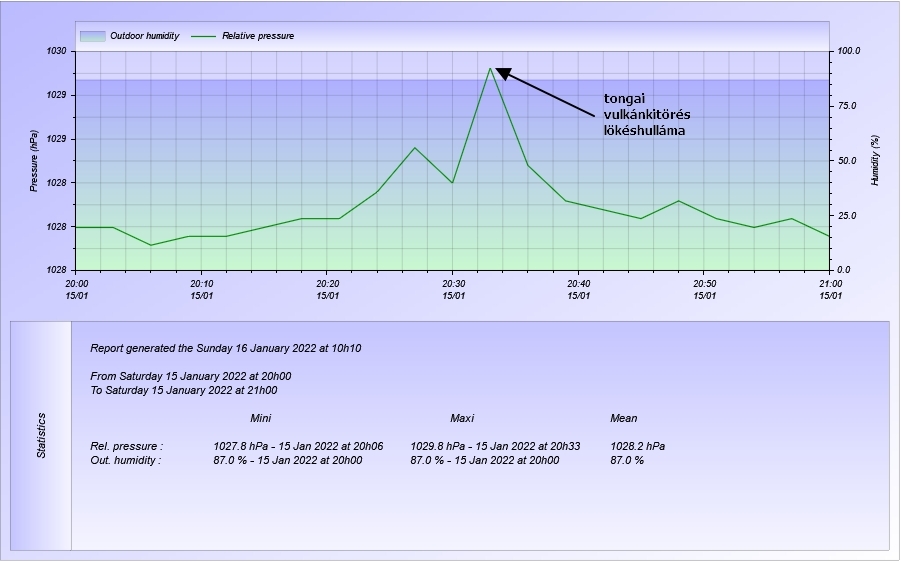Select the 'tongai vulkánkitörés lökéshulláma' annotation text
The image size is (901, 562).
646,114
